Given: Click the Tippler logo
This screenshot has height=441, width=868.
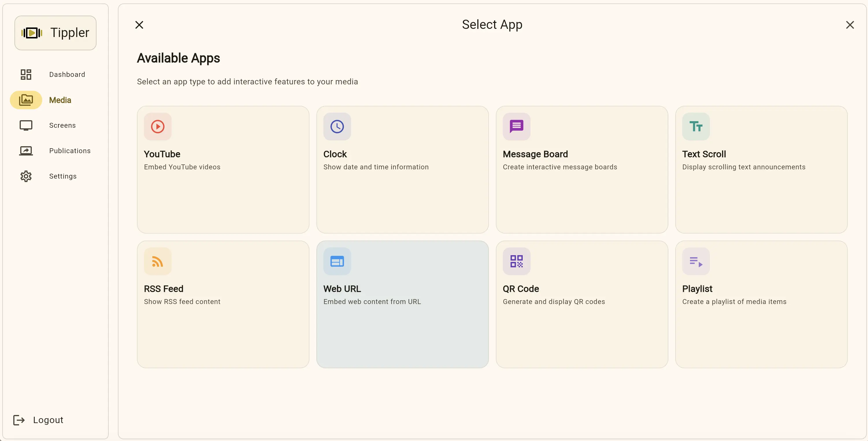Looking at the screenshot, I should coord(55,32).
